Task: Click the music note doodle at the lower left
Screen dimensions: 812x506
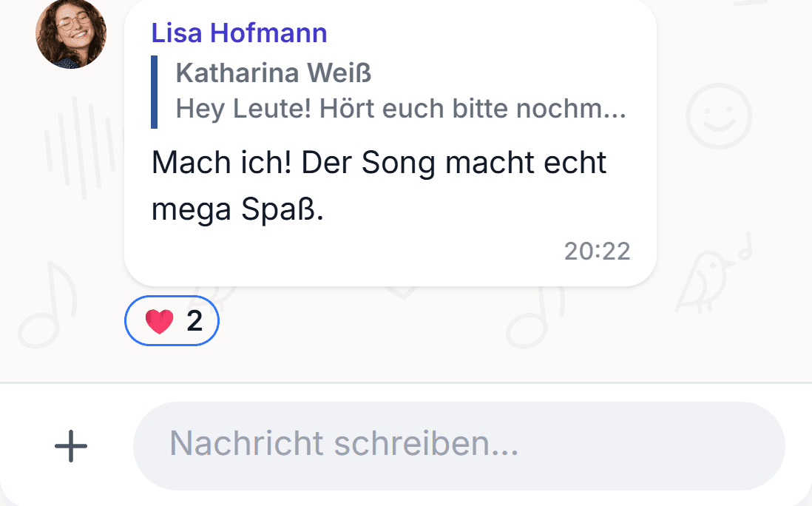Action: (x=47, y=305)
